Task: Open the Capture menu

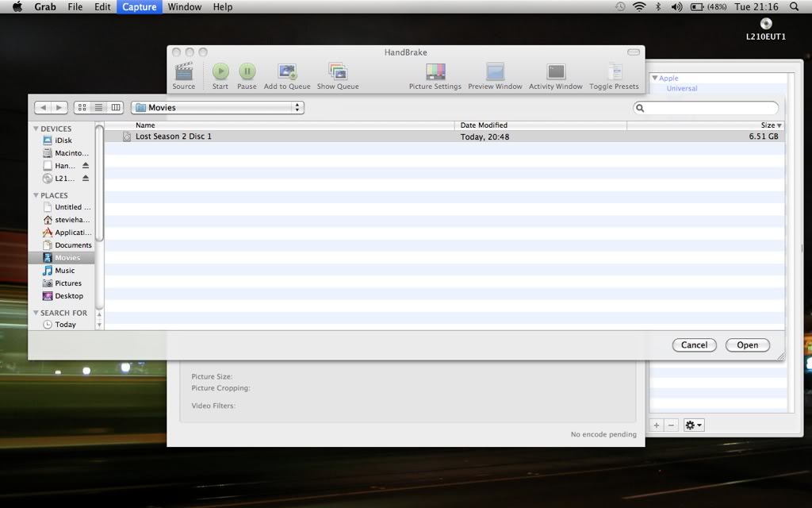Action: (x=140, y=6)
